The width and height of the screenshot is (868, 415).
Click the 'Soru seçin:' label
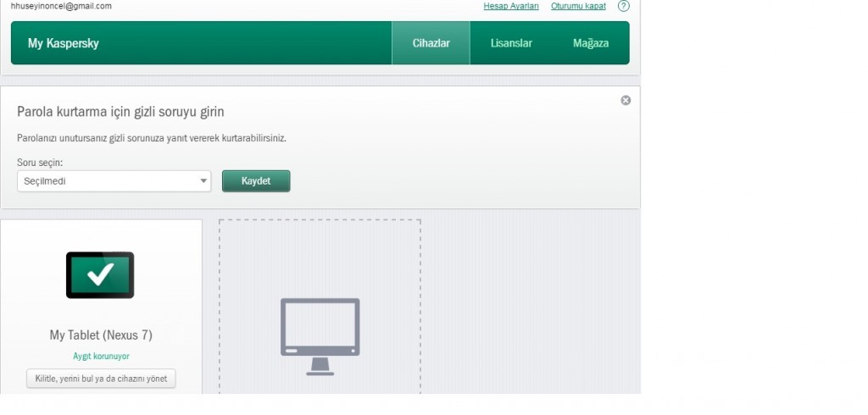[x=40, y=163]
